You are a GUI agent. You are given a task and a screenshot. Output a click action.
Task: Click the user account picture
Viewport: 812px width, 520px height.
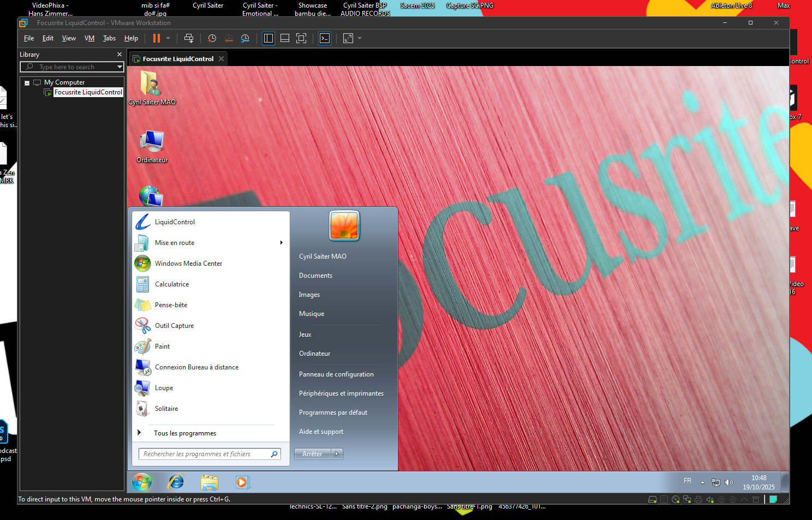pos(344,225)
